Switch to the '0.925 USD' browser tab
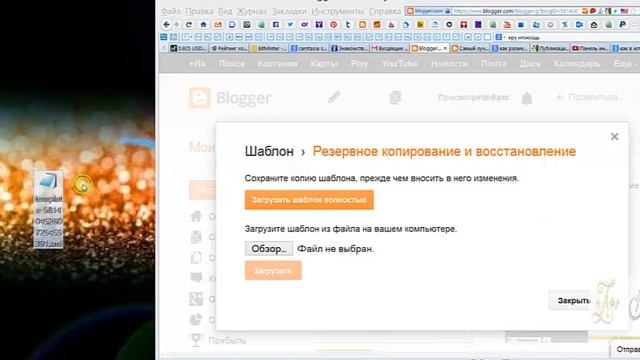Viewport: 640px width, 360px height. pos(188,48)
